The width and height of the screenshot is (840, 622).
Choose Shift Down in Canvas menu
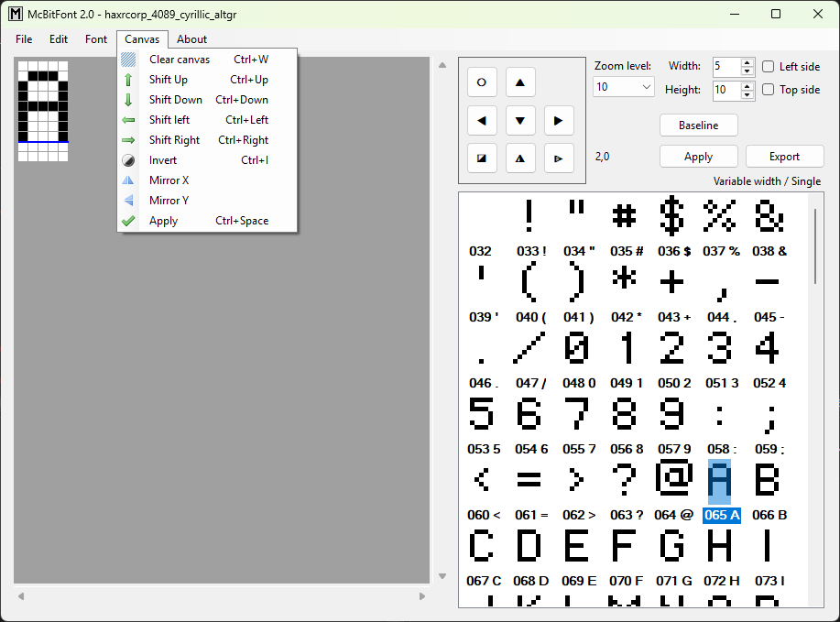207,100
